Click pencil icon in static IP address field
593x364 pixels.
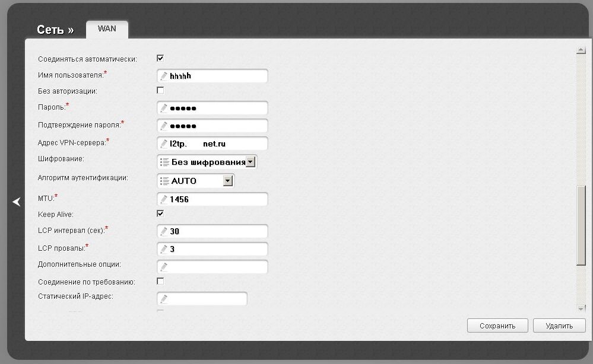pyautogui.click(x=164, y=299)
